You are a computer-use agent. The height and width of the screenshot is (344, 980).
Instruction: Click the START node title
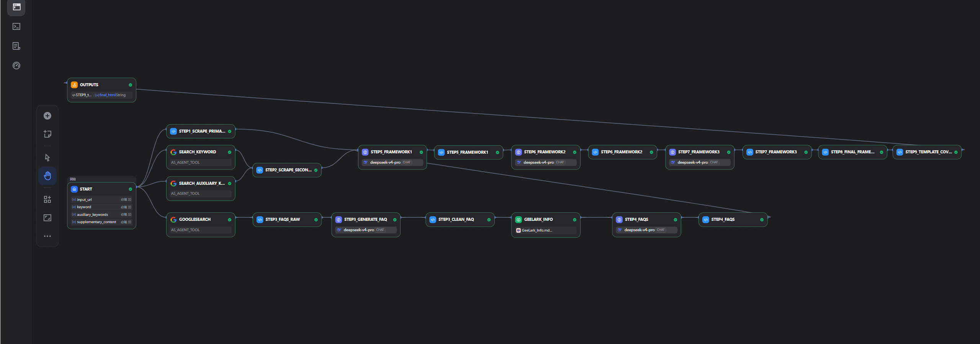pos(86,189)
